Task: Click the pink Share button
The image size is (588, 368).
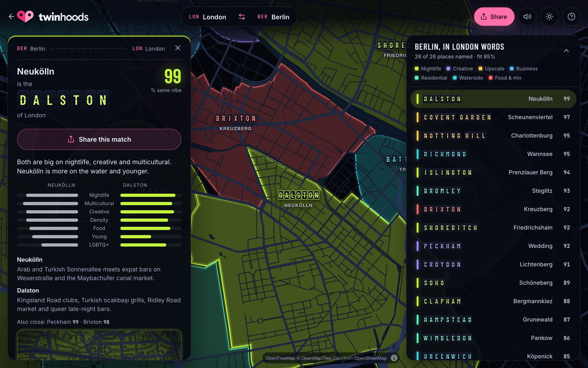Action: (494, 17)
